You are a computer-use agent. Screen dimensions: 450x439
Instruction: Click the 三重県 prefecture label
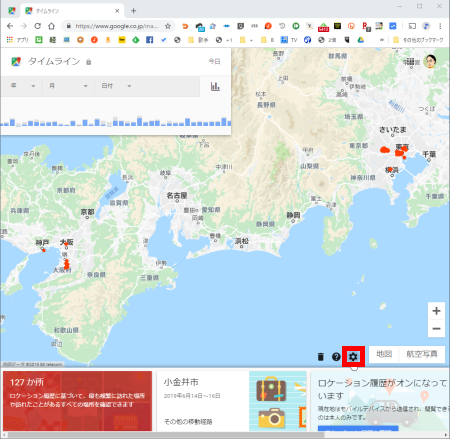pos(149,277)
